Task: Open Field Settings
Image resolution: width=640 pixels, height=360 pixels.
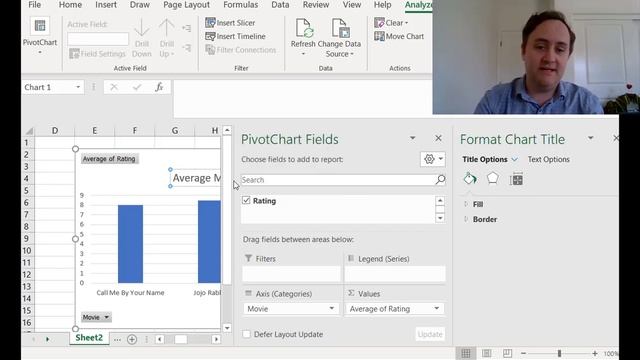Action: (x=97, y=54)
